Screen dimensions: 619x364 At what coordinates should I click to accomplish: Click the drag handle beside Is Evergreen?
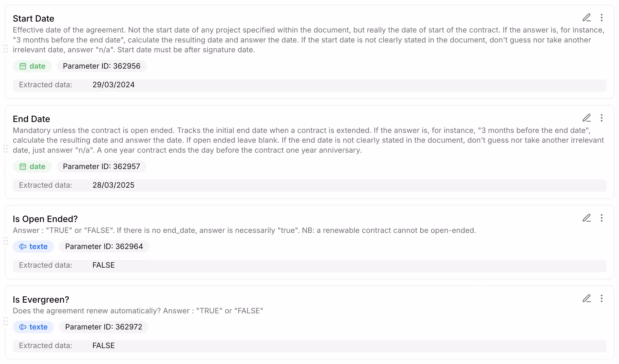click(6, 322)
